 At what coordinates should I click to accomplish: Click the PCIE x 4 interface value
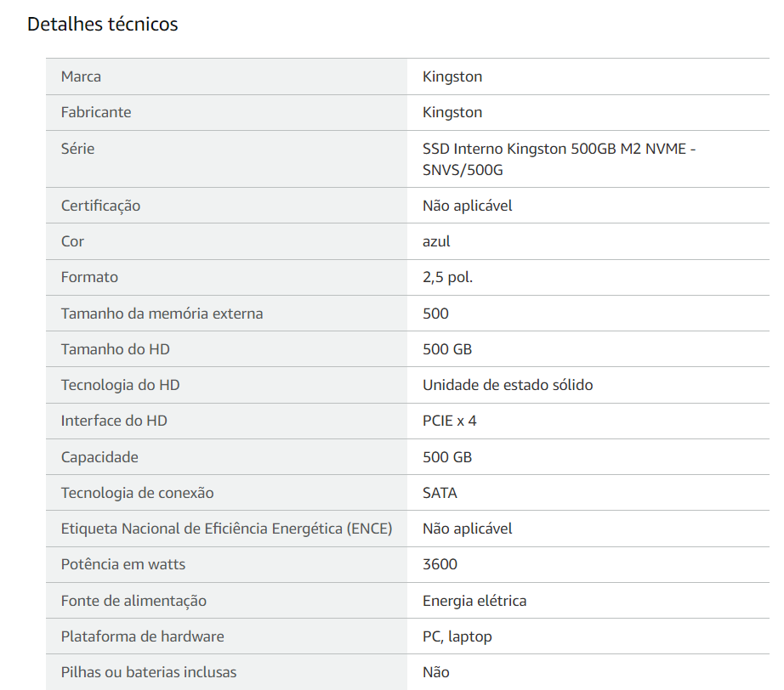pos(450,421)
